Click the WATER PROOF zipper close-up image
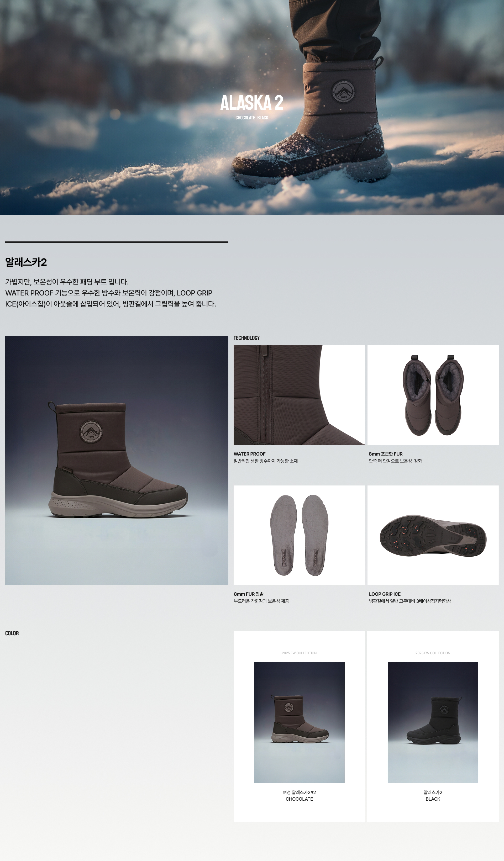This screenshot has height=861, width=504. click(x=299, y=395)
